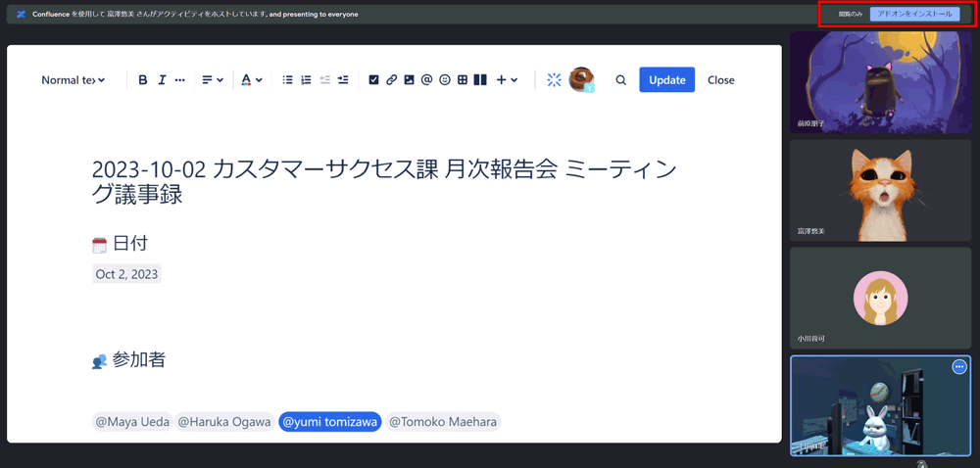Click the アドオンをインストール button
This screenshot has height=468, width=980.
click(x=915, y=14)
